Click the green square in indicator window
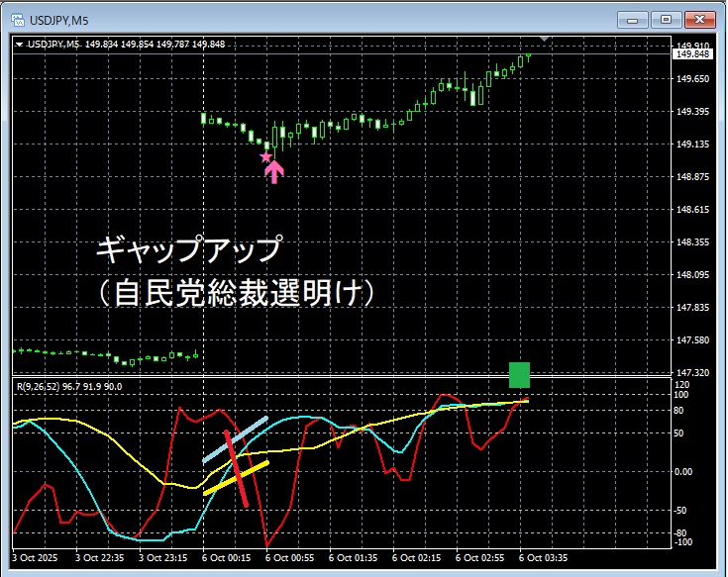Image resolution: width=728 pixels, height=577 pixels. coord(519,375)
